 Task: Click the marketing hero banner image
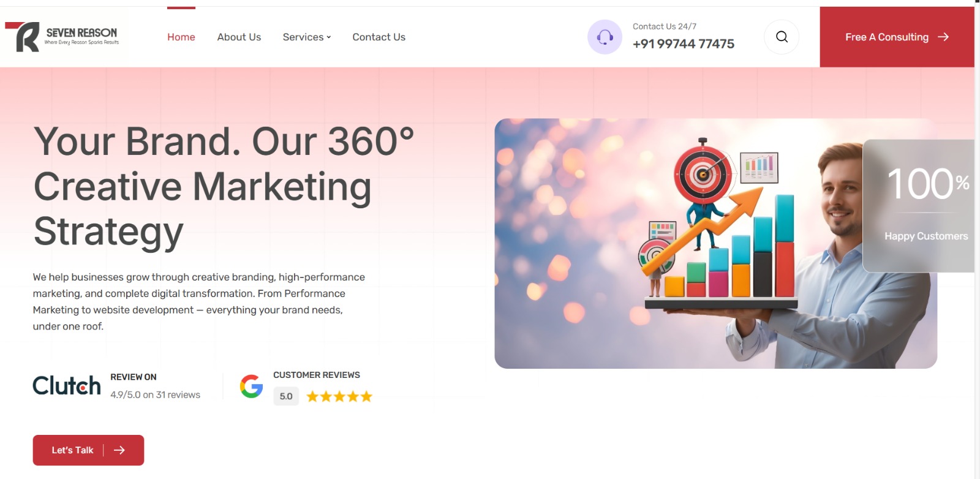pyautogui.click(x=674, y=245)
